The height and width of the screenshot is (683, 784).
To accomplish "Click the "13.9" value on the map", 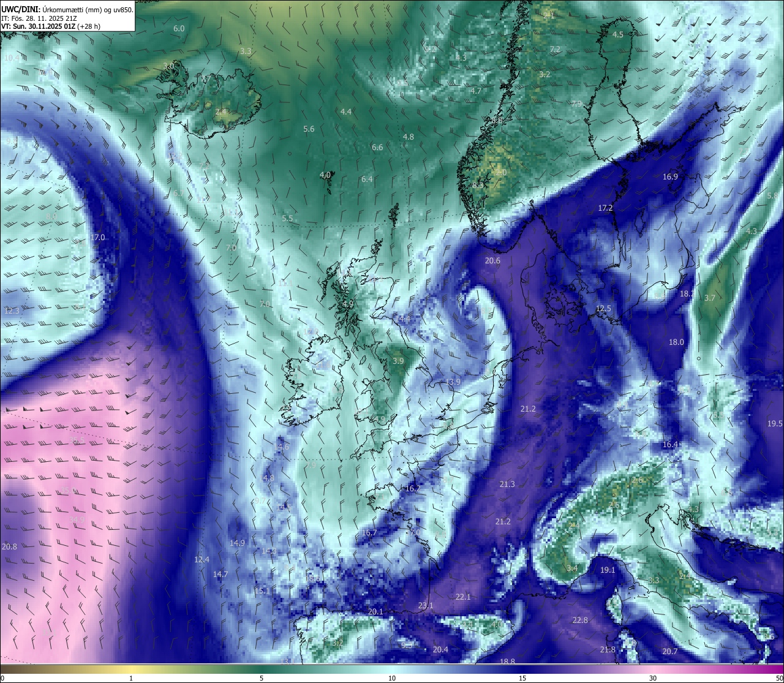I will (x=453, y=382).
